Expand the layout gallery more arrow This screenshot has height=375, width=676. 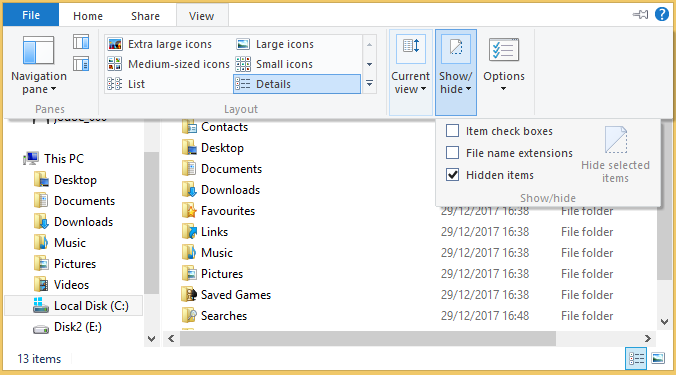coord(369,84)
